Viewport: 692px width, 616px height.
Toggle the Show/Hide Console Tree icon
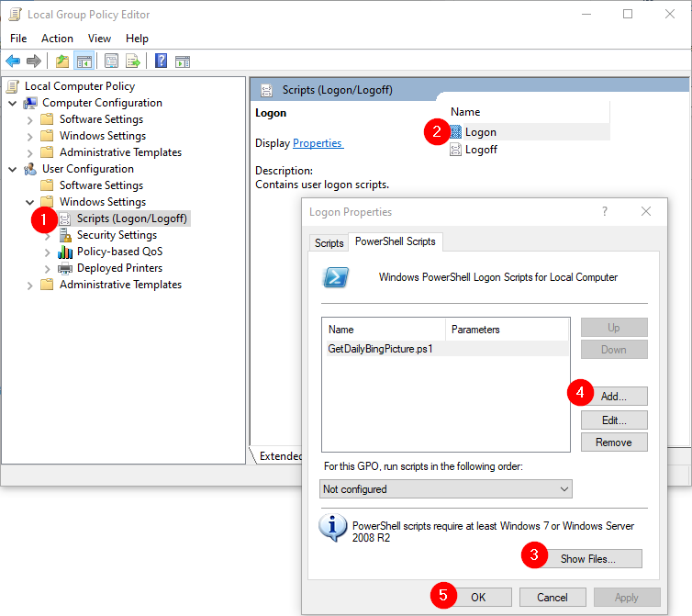[84, 62]
